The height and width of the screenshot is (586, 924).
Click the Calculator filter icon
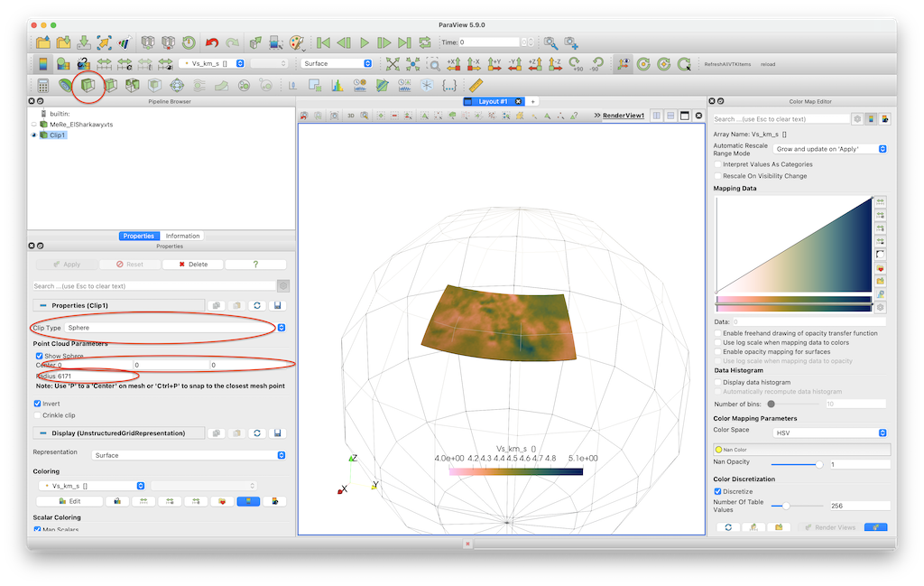point(42,86)
